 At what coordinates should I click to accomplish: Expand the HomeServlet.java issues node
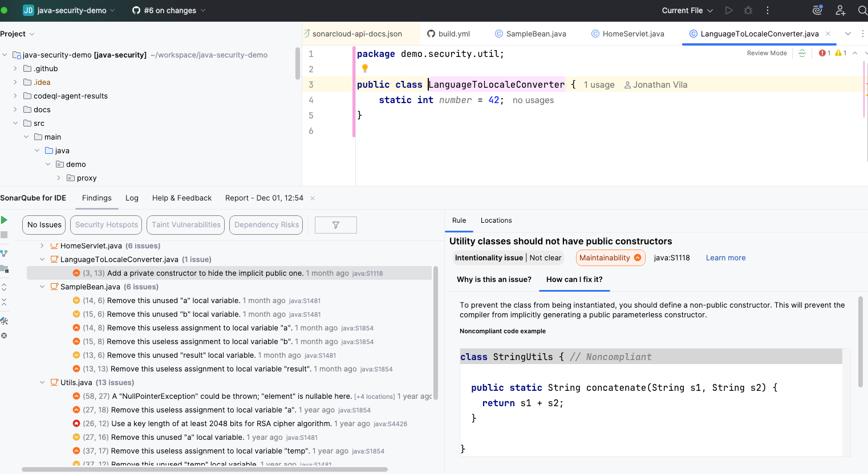click(x=42, y=246)
